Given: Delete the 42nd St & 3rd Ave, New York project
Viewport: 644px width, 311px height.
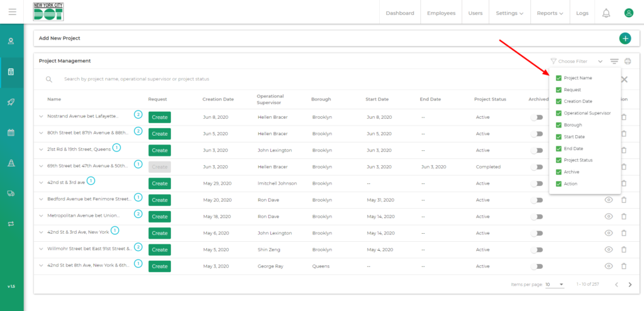Looking at the screenshot, I should pos(624,233).
